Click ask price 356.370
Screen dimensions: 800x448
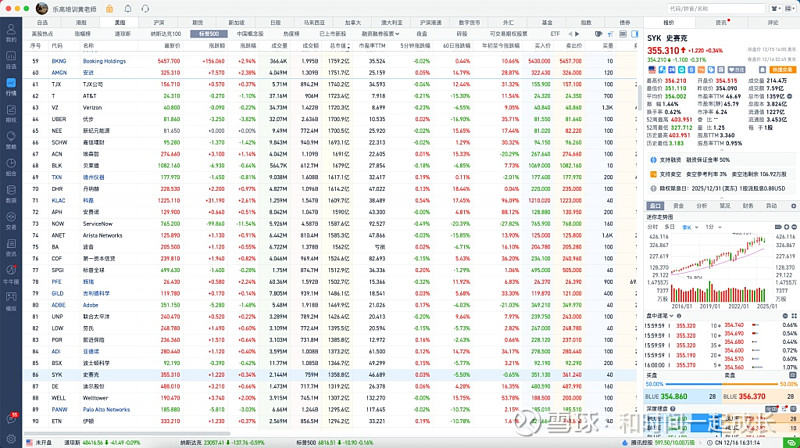pyautogui.click(x=752, y=396)
